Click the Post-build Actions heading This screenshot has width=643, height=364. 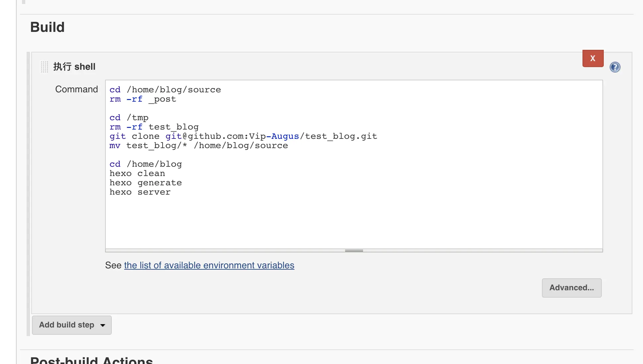[91, 360]
